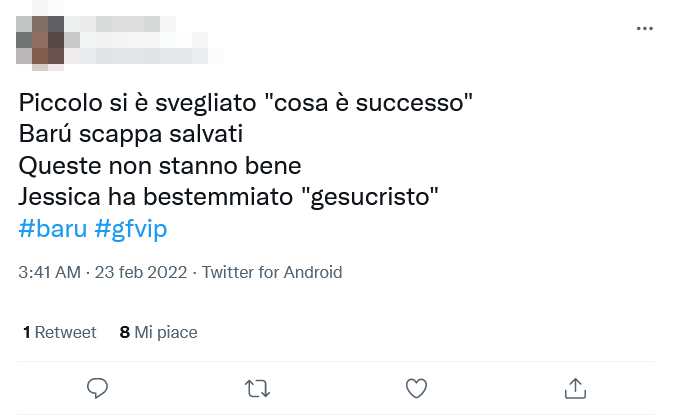Click the text line Barú scappa salvati
Viewport: 677px width, 417px height.
(x=131, y=133)
